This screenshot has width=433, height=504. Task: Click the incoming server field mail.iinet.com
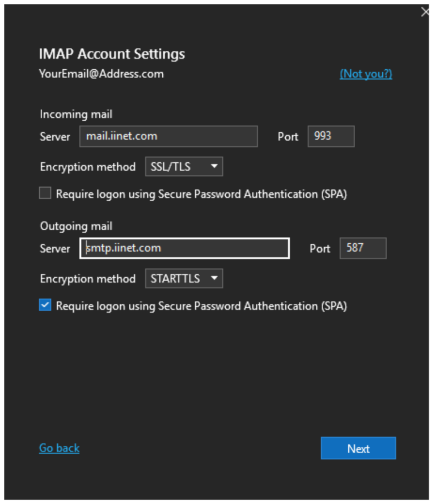[168, 136]
